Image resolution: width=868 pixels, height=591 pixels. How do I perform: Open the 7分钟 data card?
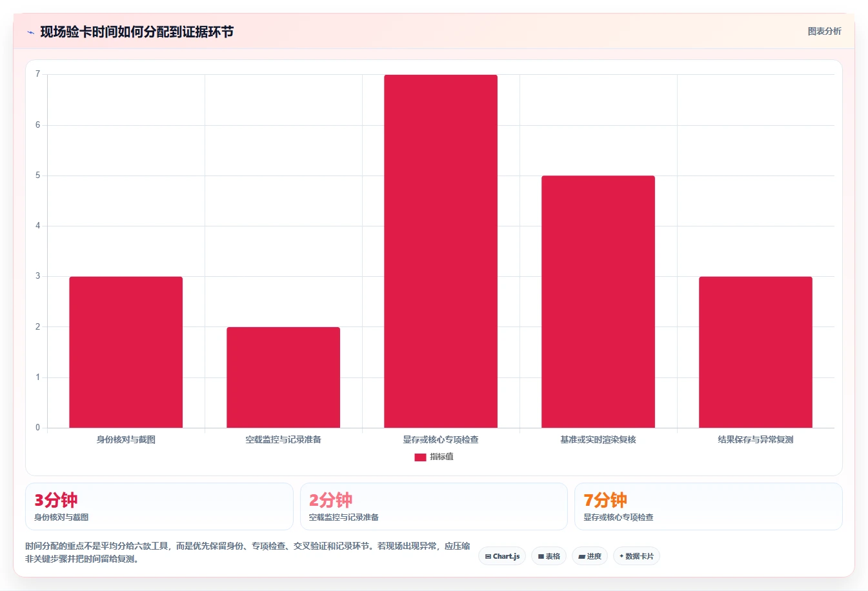tap(709, 506)
